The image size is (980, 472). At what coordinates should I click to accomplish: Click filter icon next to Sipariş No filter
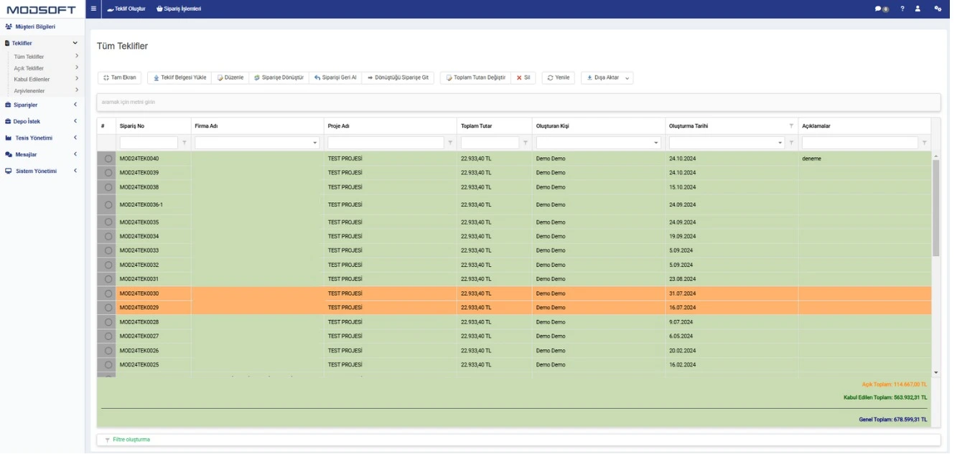point(185,143)
